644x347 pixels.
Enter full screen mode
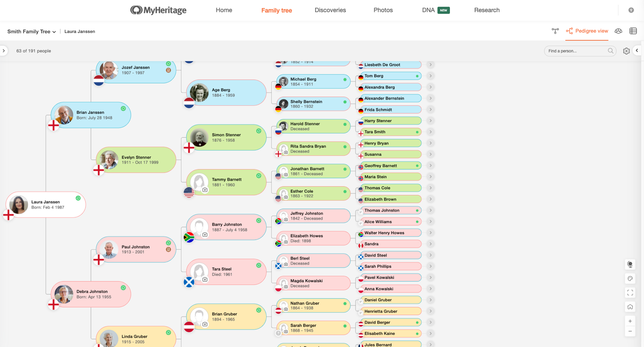pos(630,293)
